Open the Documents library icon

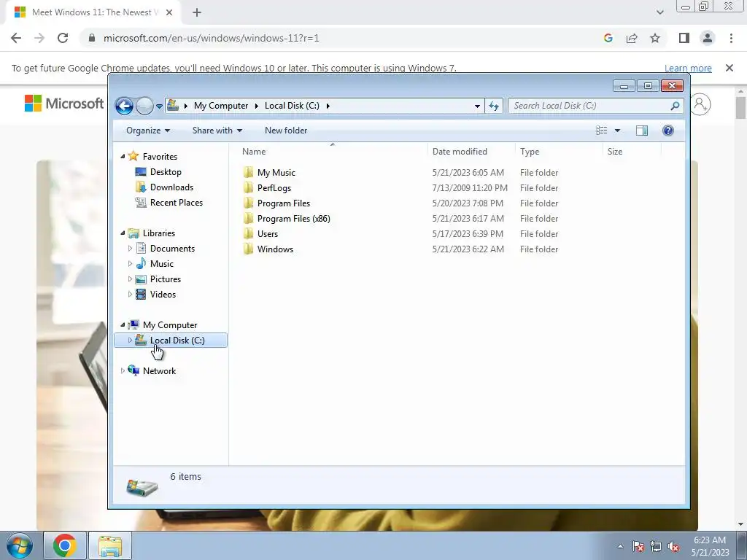pyautogui.click(x=141, y=248)
